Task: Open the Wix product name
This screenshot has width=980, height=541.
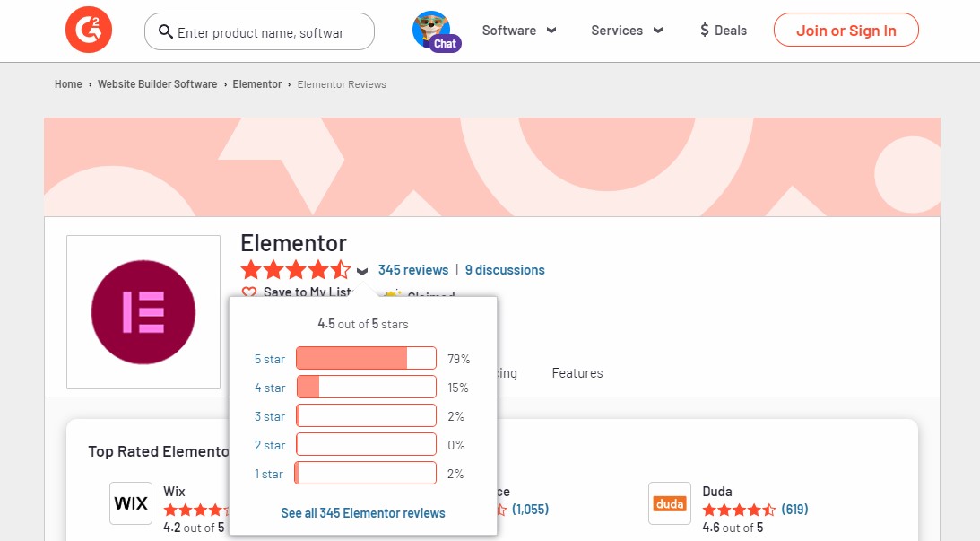Action: click(x=174, y=491)
